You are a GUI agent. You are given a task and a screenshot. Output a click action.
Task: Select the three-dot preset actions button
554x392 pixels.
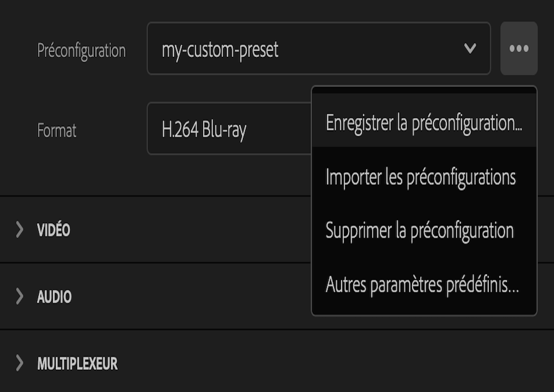click(519, 49)
